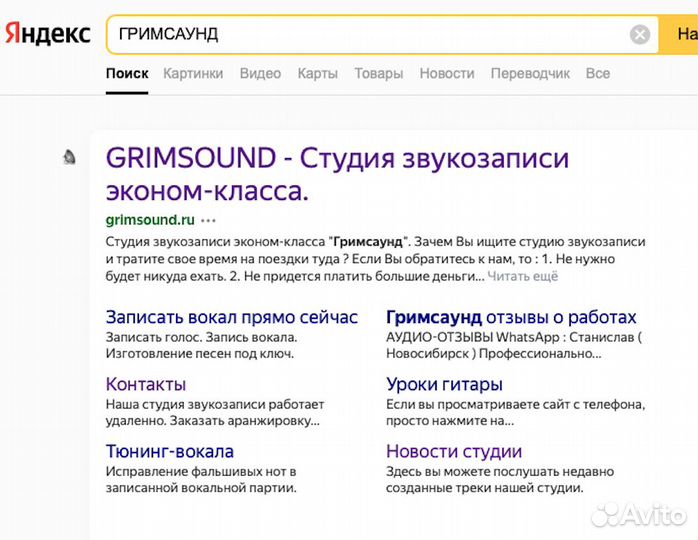Screen dimensions: 698x540
Task: Open the Контакты sitelink
Action: (x=146, y=384)
